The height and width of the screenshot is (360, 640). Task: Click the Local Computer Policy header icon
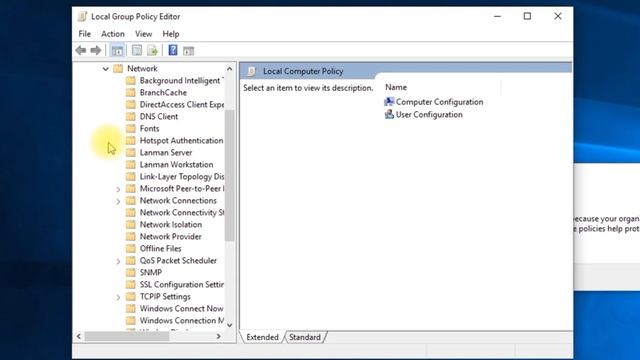tap(252, 71)
